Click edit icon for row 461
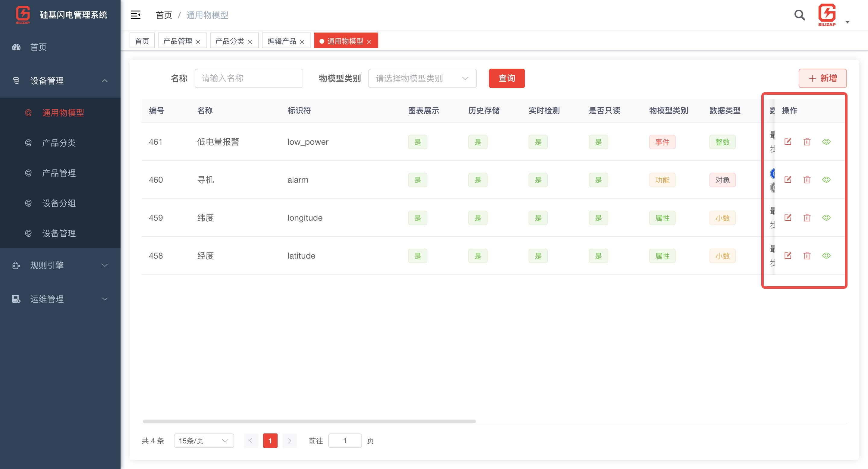This screenshot has height=469, width=868. (x=788, y=141)
